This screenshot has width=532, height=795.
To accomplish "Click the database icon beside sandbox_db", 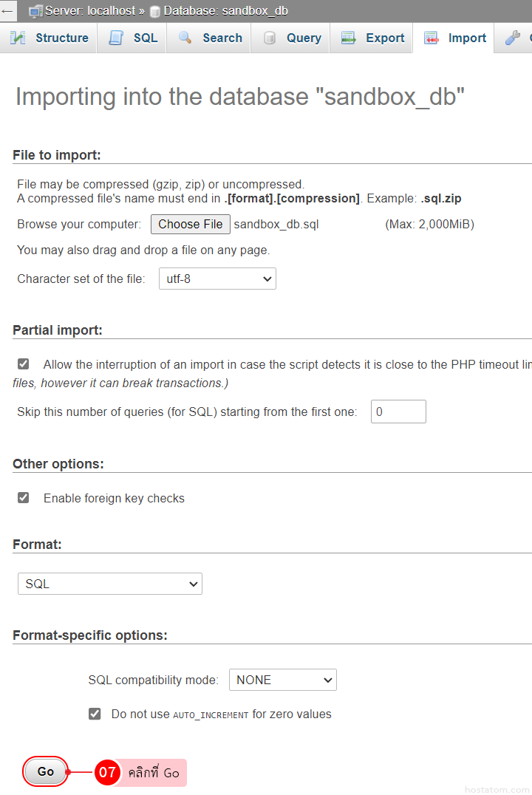I will [154, 12].
